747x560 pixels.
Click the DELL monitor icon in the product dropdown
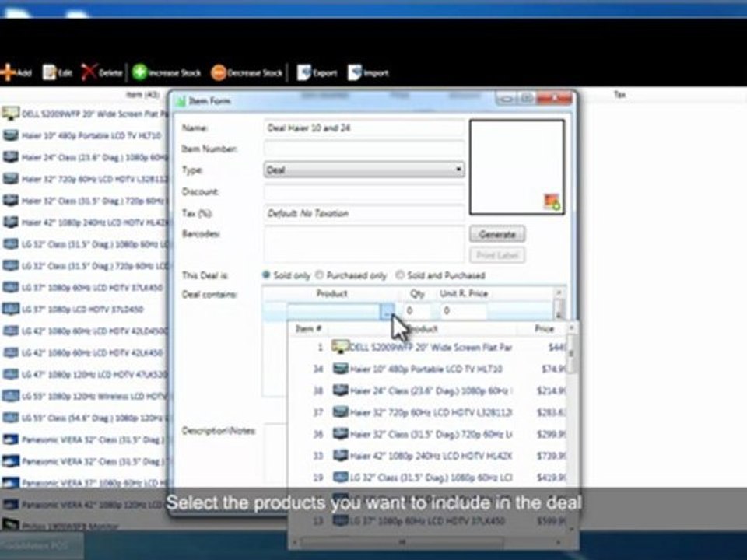341,347
